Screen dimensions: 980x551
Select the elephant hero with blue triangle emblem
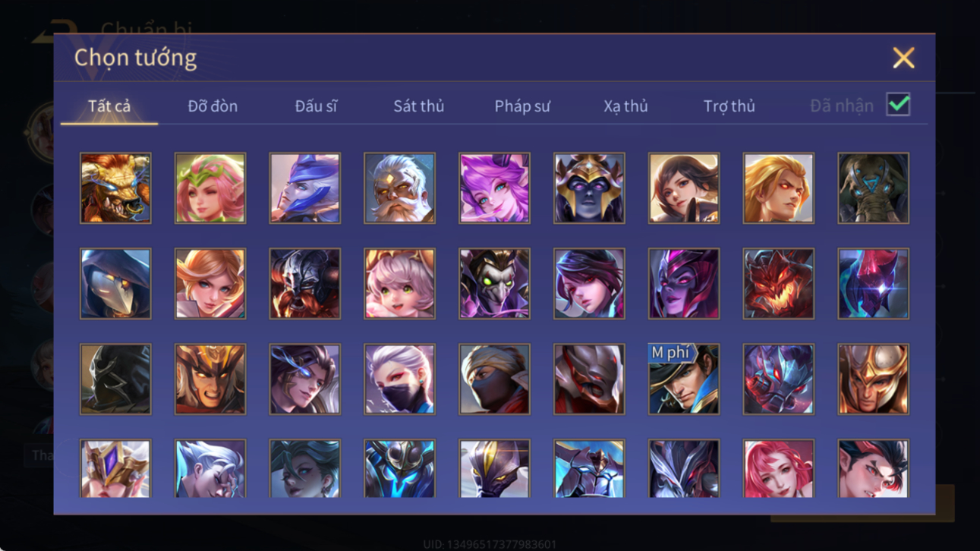coord(873,188)
